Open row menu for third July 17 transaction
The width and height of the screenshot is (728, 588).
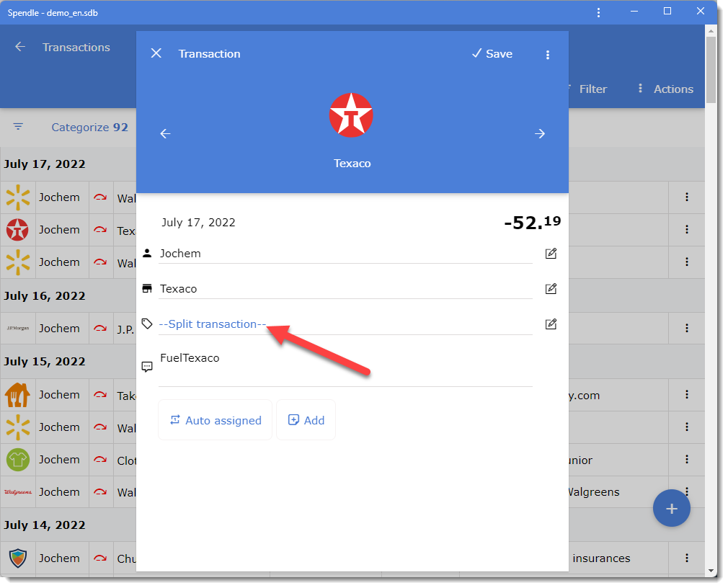tap(687, 262)
